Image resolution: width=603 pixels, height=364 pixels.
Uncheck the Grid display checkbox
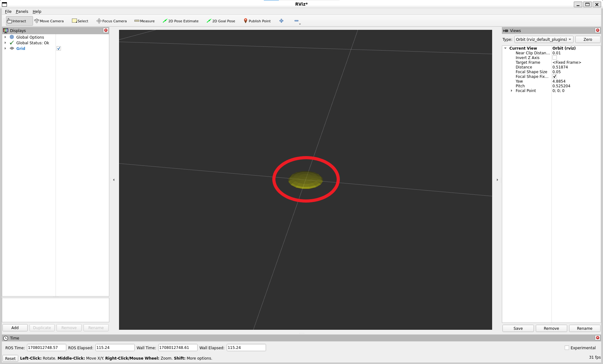tap(59, 48)
